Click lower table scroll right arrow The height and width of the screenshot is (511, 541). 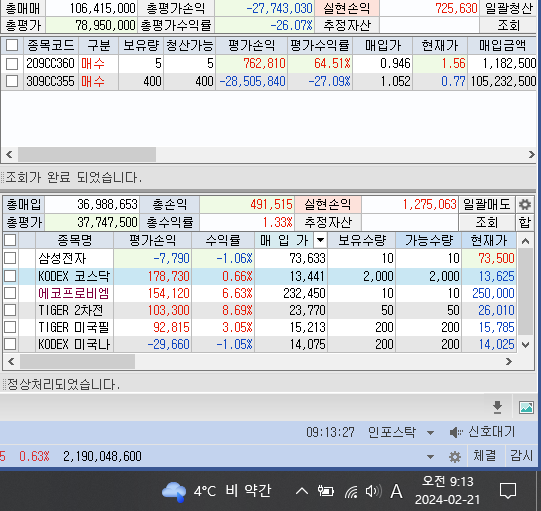coord(509,361)
